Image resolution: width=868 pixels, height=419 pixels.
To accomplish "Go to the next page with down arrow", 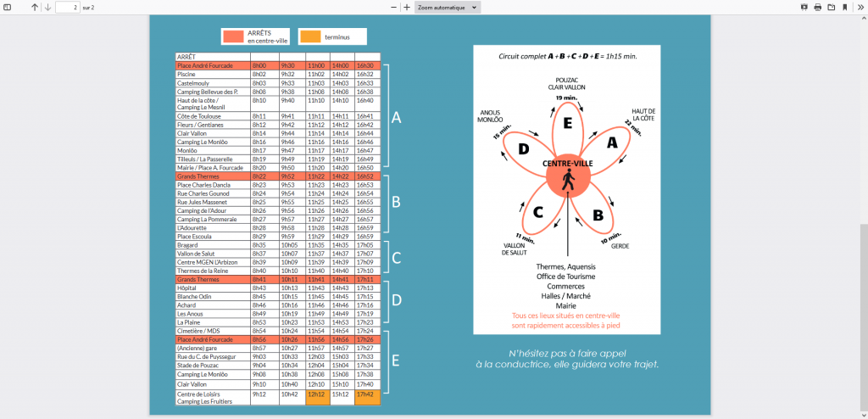I will pos(47,7).
